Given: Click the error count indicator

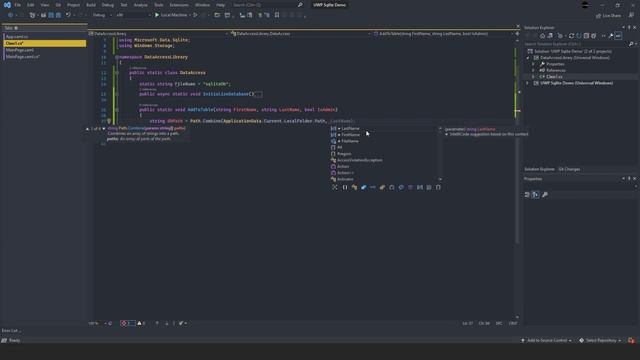Looking at the screenshot, I should (127, 323).
